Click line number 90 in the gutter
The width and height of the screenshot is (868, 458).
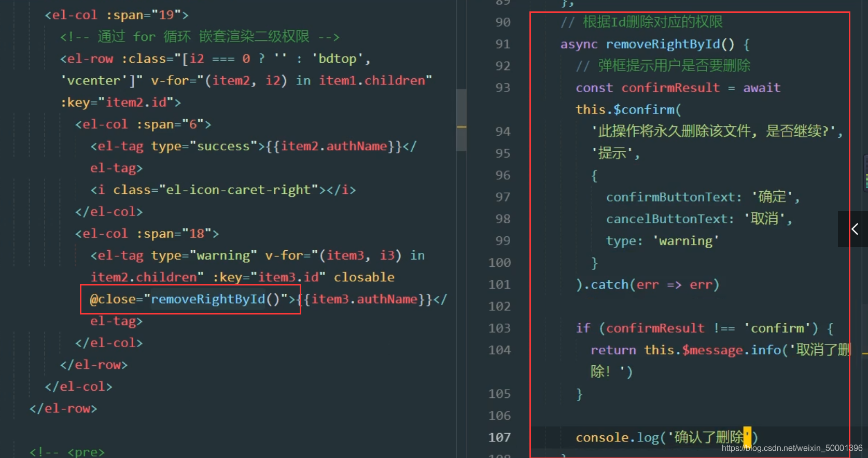point(502,22)
